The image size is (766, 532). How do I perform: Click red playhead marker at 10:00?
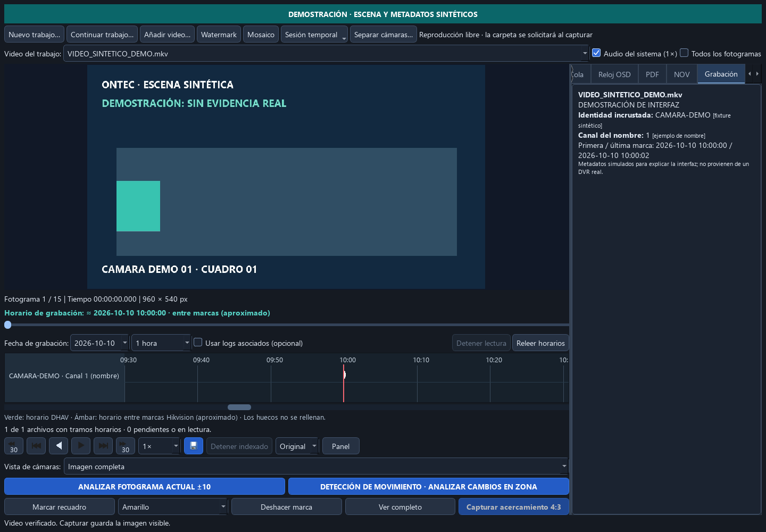344,383
